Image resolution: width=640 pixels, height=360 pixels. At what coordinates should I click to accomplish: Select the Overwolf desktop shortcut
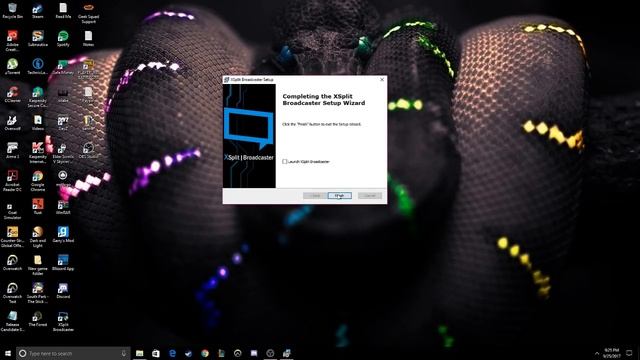click(12, 122)
